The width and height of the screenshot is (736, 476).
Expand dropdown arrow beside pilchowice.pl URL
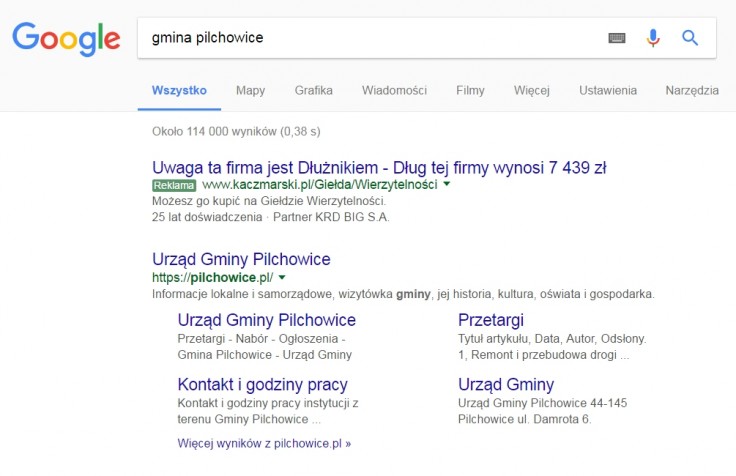(x=283, y=277)
